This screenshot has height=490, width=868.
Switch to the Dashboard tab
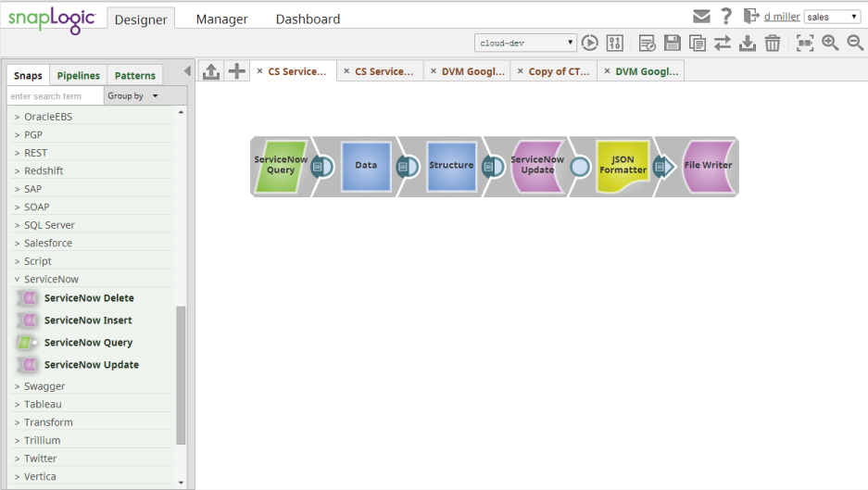tap(308, 19)
